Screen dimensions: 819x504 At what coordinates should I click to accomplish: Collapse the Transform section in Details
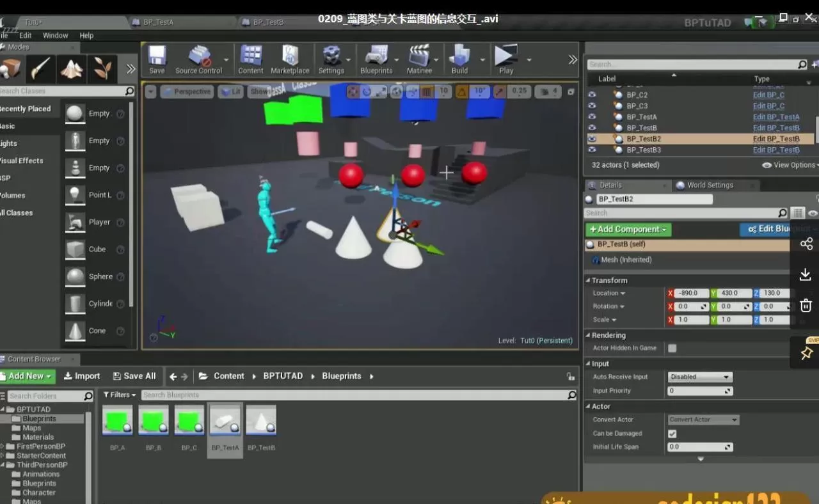pyautogui.click(x=588, y=280)
